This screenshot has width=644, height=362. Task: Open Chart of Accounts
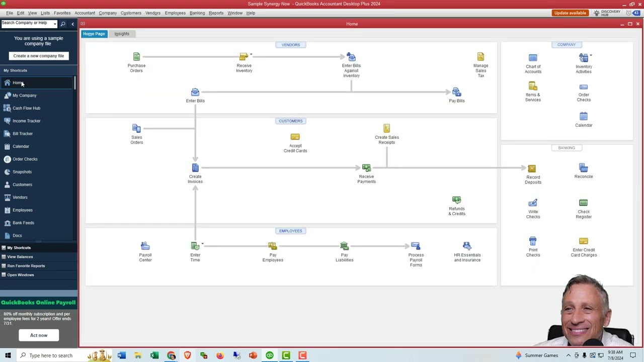(533, 58)
